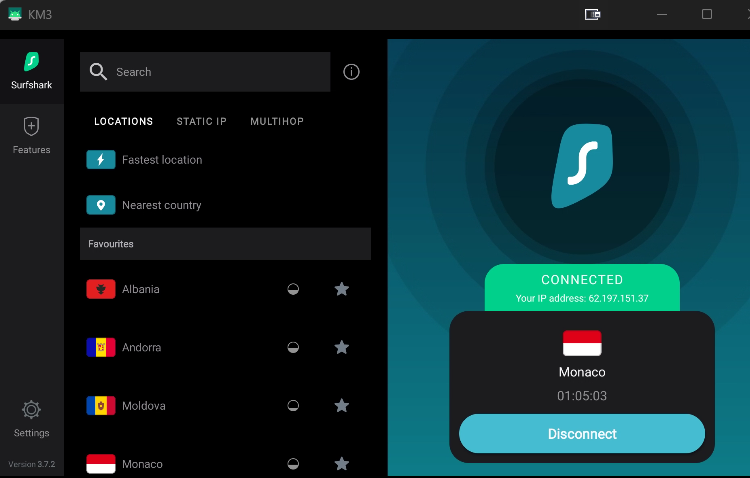Click the Albania flag icon
Image resolution: width=750 pixels, height=478 pixels.
100,289
